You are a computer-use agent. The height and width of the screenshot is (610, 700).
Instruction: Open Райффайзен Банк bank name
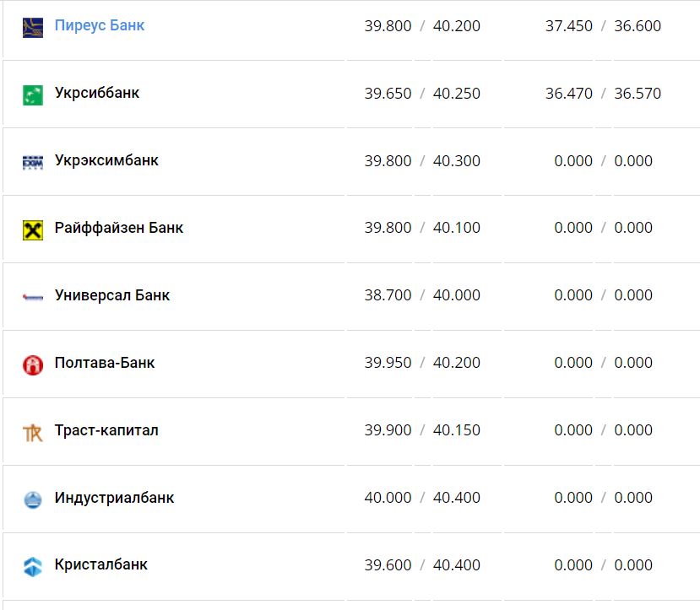pyautogui.click(x=119, y=228)
